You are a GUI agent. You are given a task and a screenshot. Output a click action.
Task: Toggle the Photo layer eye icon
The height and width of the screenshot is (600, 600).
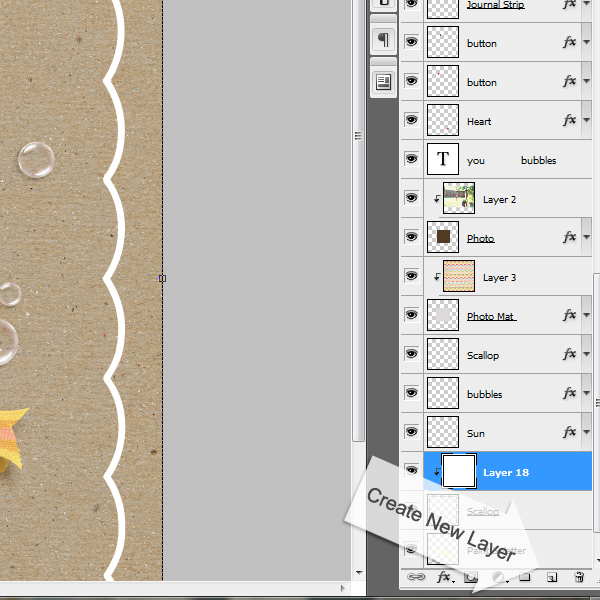coord(411,237)
